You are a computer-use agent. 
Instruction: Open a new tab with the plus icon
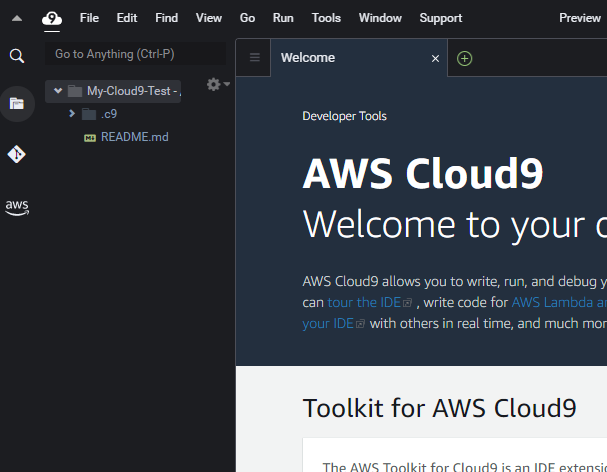464,58
